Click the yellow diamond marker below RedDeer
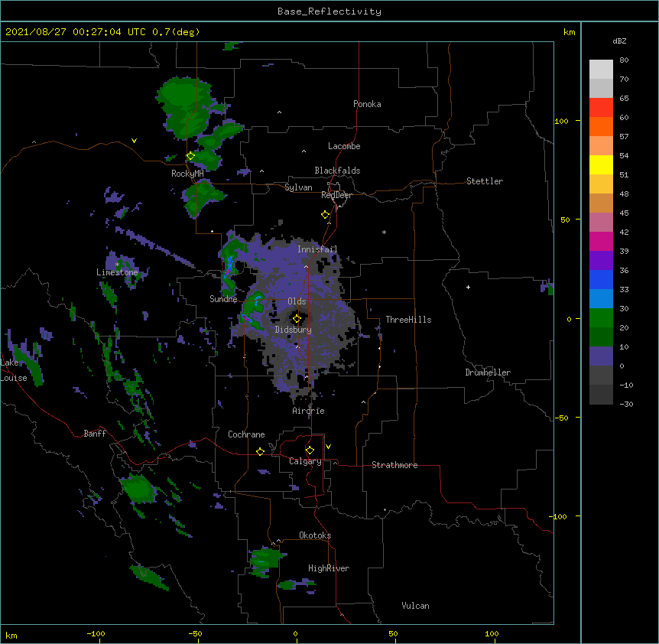 pos(325,215)
